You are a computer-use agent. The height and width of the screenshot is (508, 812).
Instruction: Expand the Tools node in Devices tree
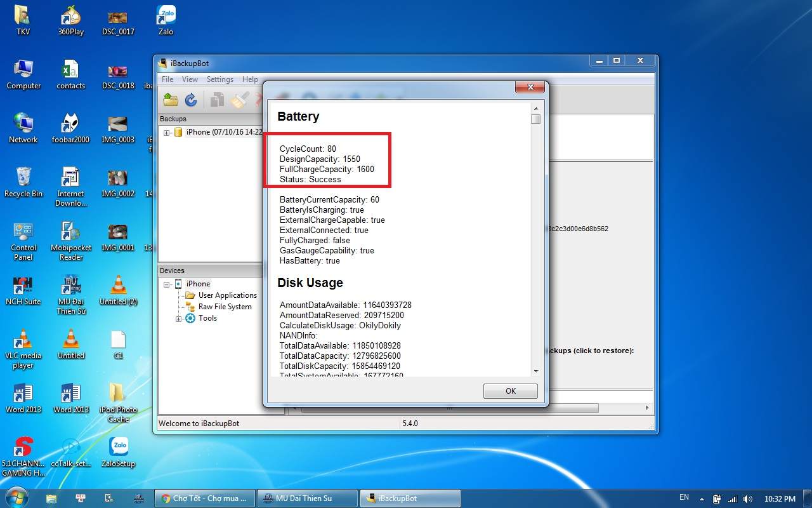179,318
